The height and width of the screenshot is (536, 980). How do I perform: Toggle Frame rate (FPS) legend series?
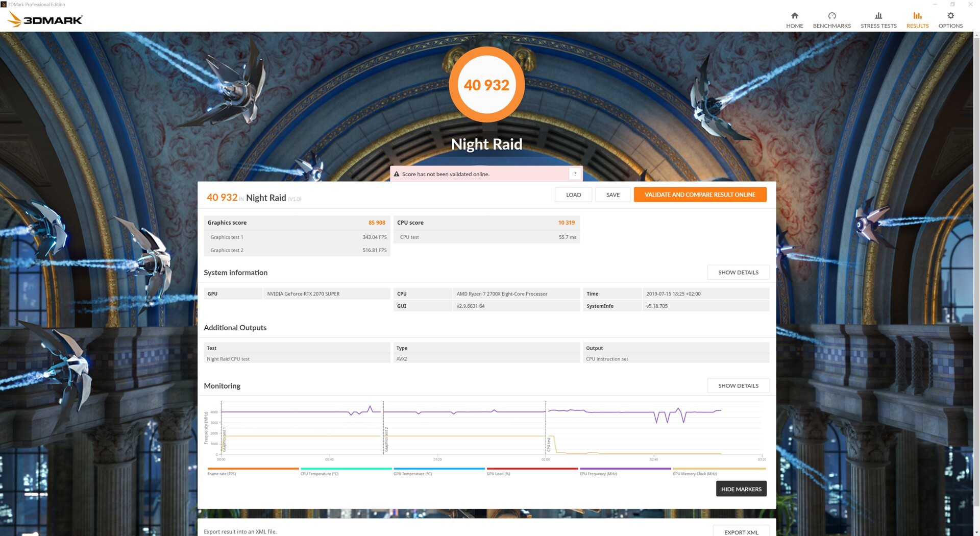point(253,471)
